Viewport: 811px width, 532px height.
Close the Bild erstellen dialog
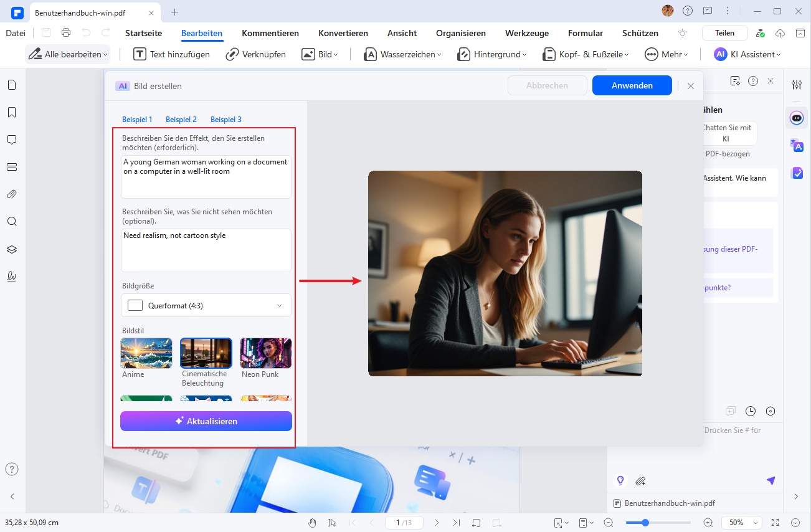(690, 86)
